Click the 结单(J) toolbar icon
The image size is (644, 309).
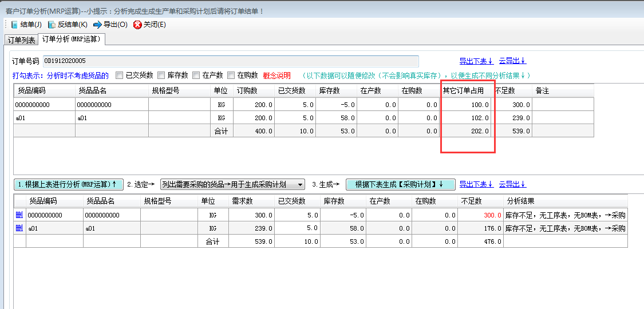(14, 25)
